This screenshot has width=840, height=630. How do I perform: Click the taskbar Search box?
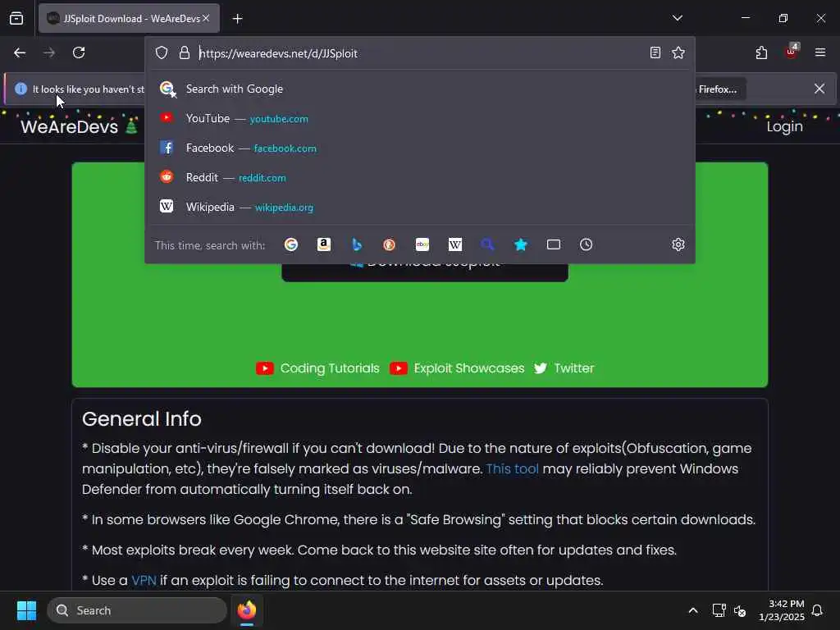coord(137,610)
